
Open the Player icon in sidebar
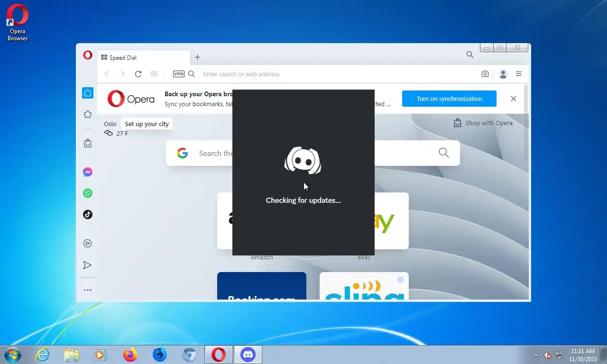[88, 244]
